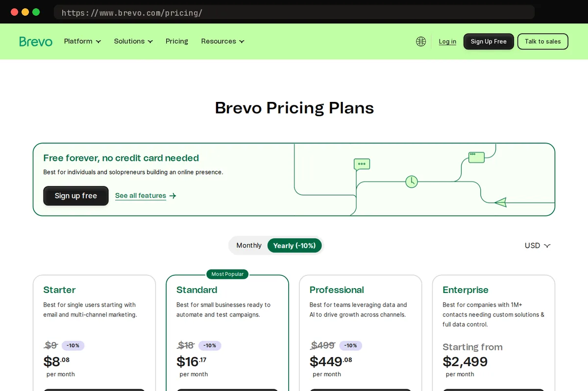The width and height of the screenshot is (588, 391).
Task: Switch billing to Monthly
Action: [249, 245]
